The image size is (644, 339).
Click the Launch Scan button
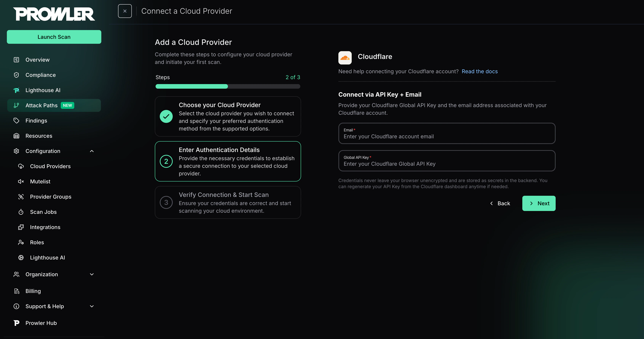54,37
